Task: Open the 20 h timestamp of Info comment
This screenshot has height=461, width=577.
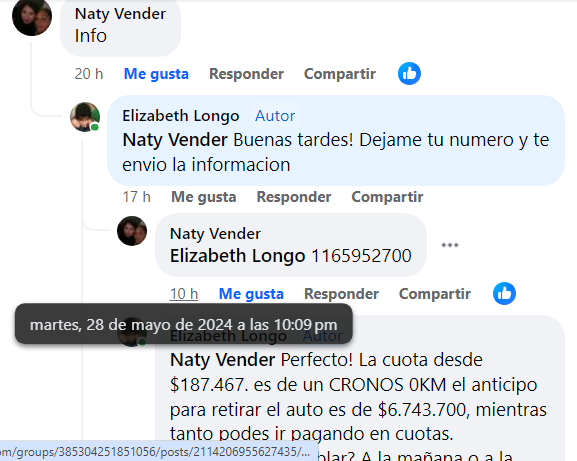Action: [x=89, y=74]
